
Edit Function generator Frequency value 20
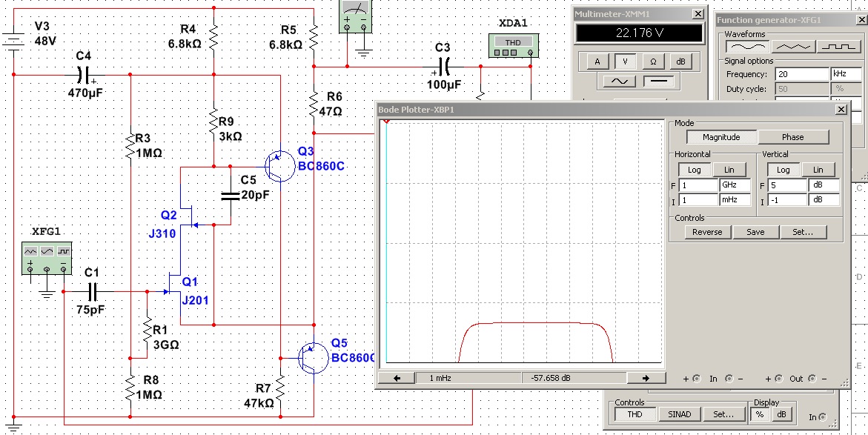pos(801,74)
